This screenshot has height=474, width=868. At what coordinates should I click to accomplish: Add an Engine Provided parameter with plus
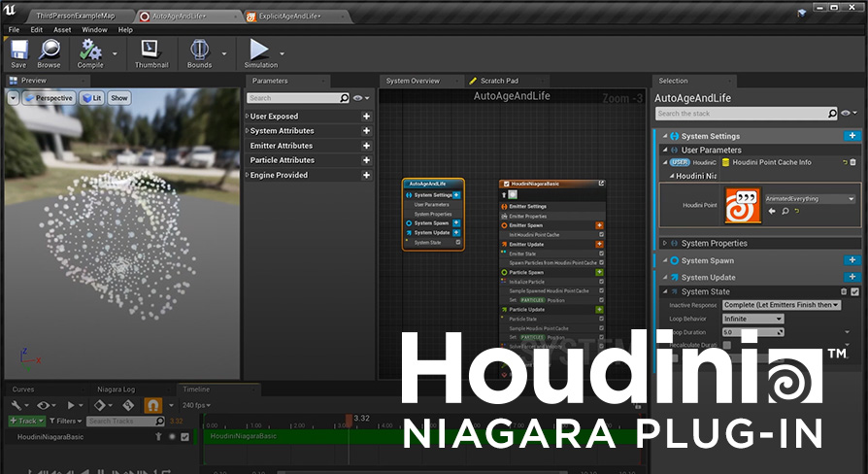pos(366,175)
